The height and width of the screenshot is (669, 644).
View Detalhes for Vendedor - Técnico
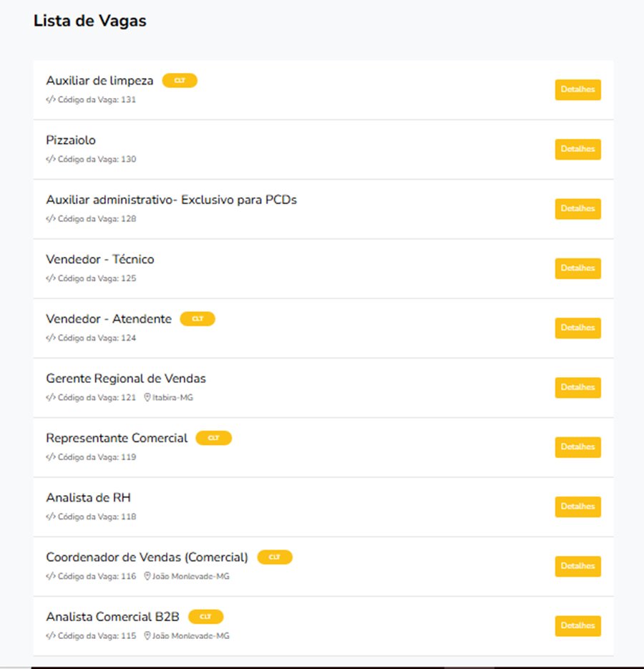click(x=577, y=268)
